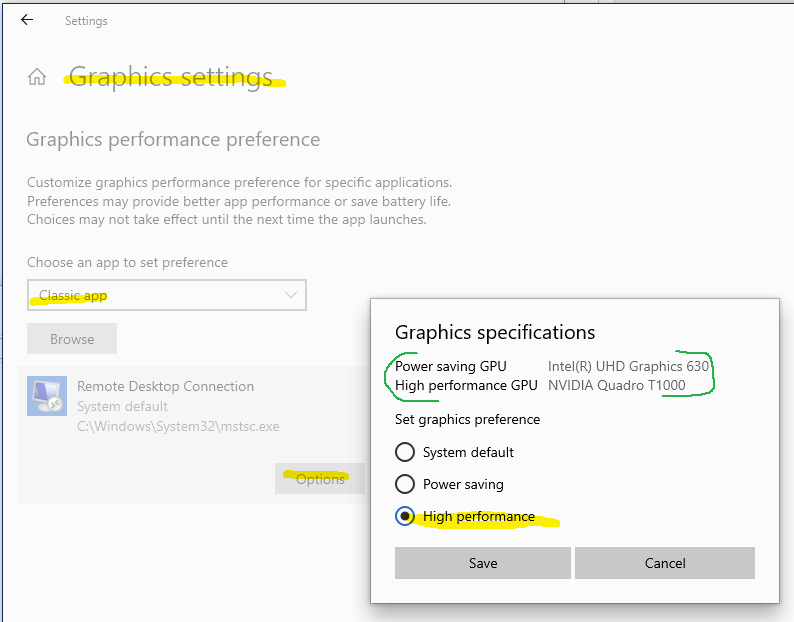Open the Classic app dropdown
Viewport: 794px width, 622px height.
167,295
